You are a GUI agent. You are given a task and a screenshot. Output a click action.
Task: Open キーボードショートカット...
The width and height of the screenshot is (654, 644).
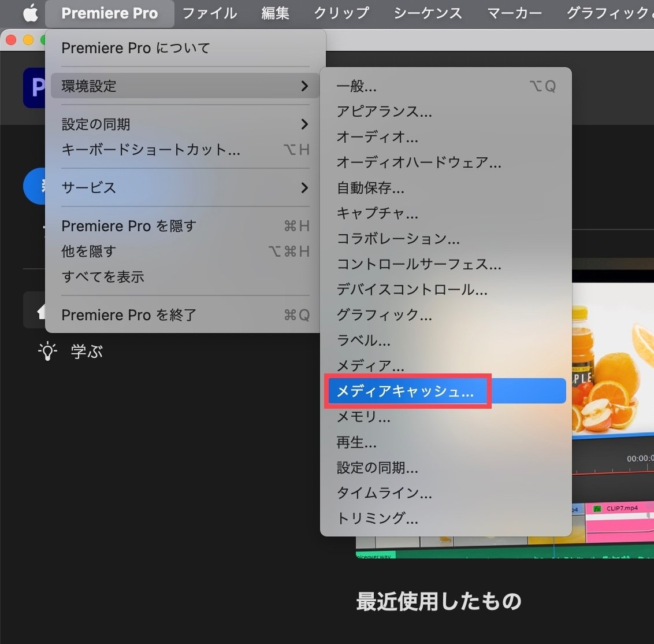[x=185, y=149]
